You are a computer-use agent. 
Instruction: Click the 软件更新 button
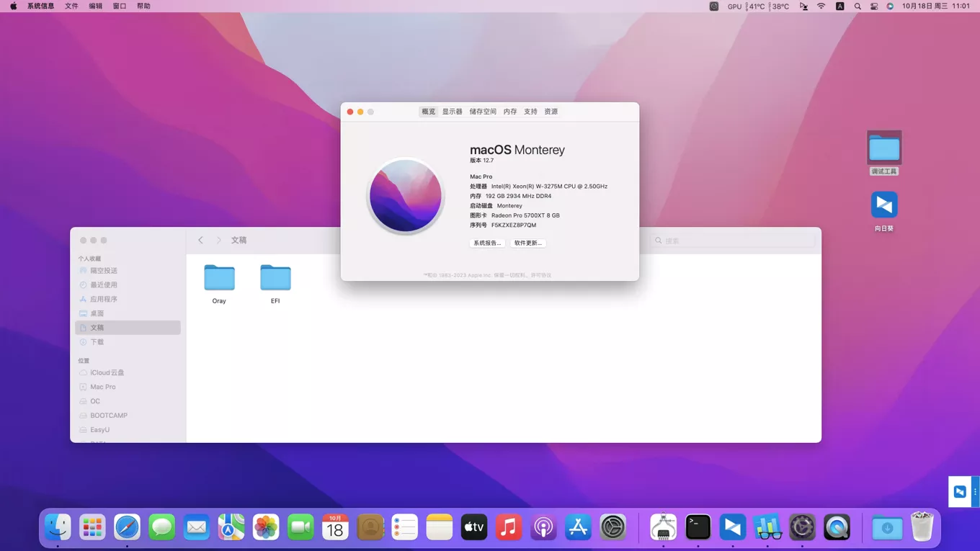point(530,243)
